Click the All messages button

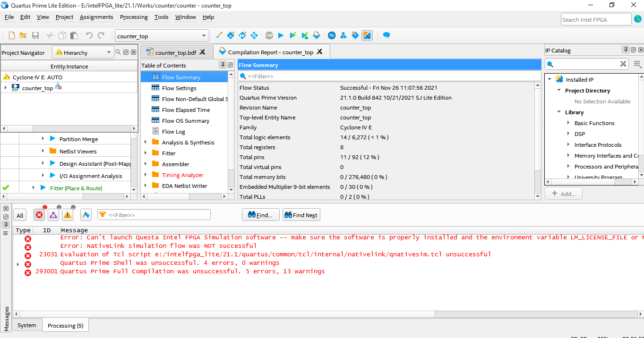[x=20, y=216]
